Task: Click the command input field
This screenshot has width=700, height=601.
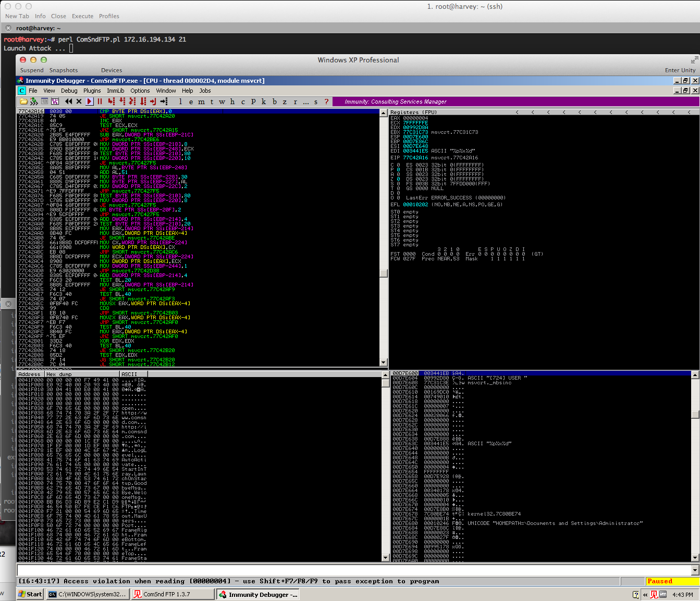Action: coord(354,570)
